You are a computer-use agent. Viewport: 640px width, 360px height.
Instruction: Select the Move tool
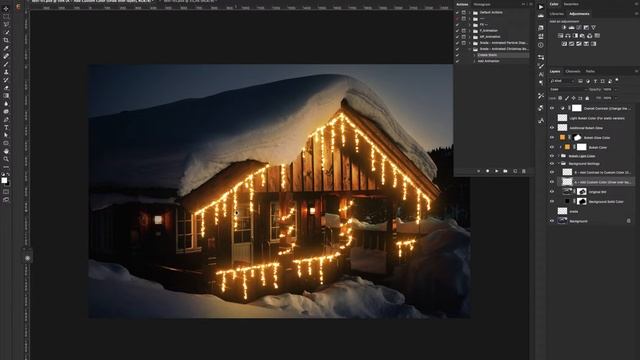click(x=6, y=9)
